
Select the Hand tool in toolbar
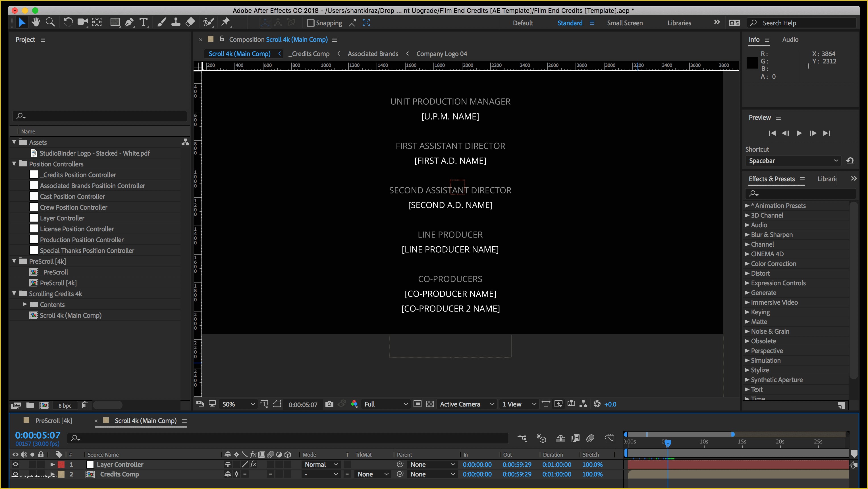coord(36,23)
